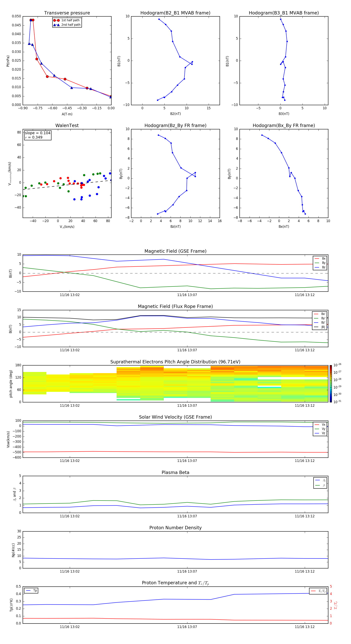Select the βp entry in Plasma Beta legend

320,480
